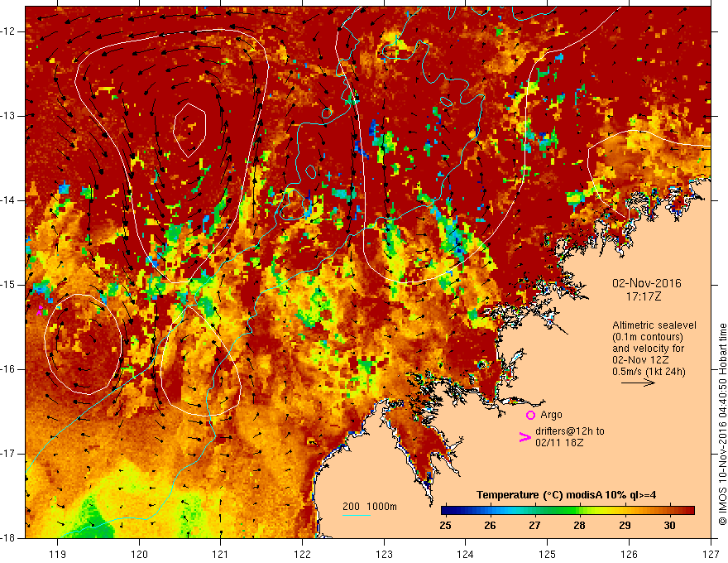
Task: Click the '02/11 18Z' legend text
Action: tap(559, 443)
